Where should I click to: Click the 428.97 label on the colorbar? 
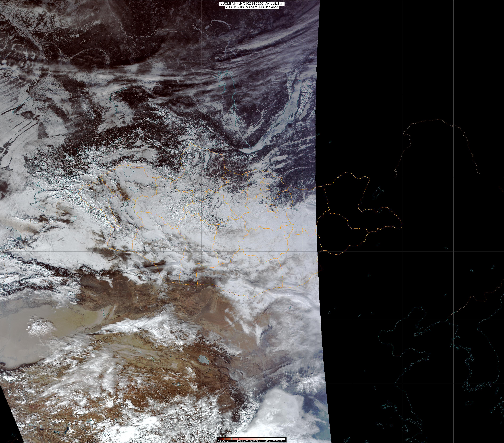252,441
